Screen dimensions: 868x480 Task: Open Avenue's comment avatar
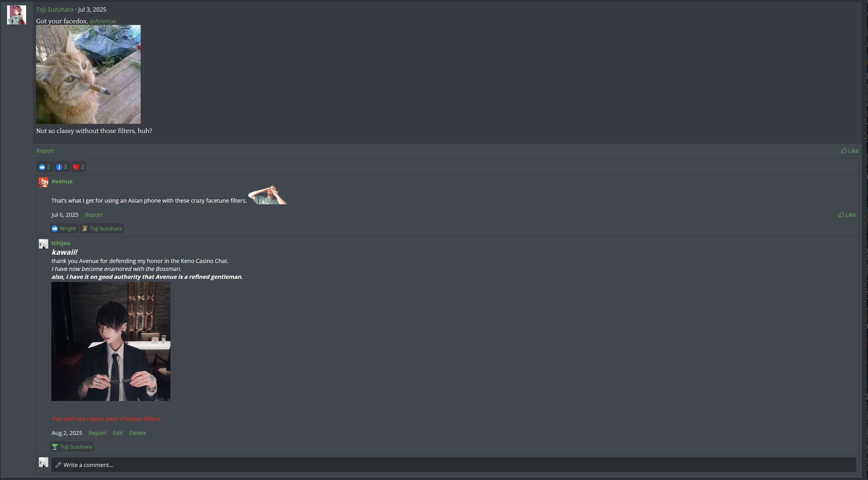43,182
